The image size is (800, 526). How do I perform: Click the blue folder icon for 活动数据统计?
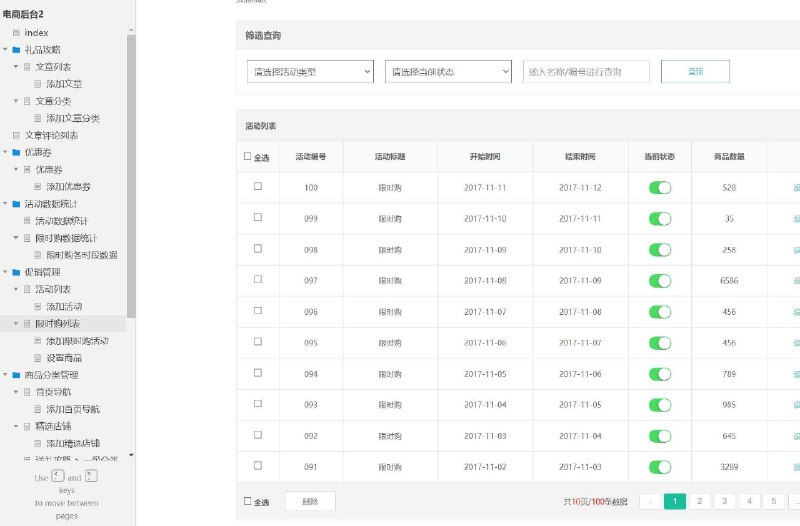point(16,204)
